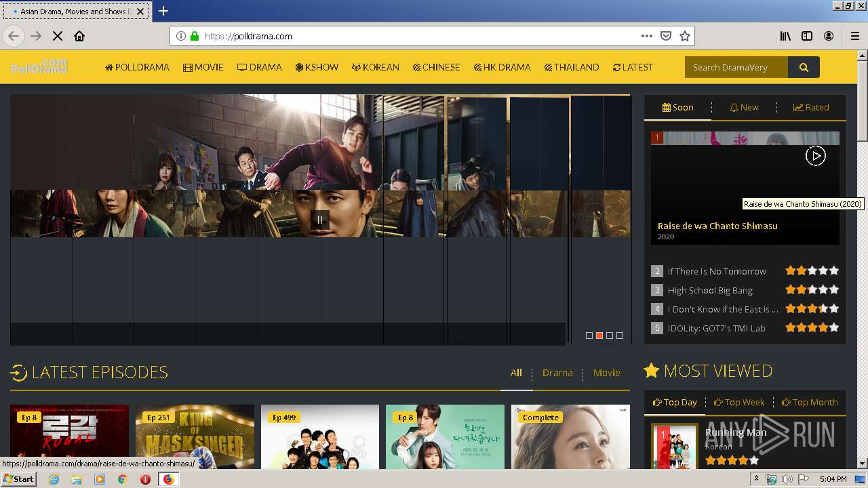Open Firefox account icon
The image size is (868, 488).
(829, 36)
